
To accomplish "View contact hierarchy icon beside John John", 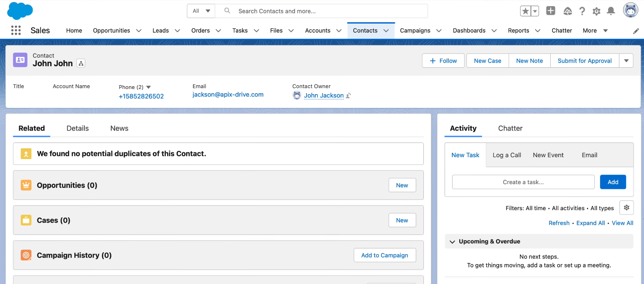I will click(x=81, y=63).
